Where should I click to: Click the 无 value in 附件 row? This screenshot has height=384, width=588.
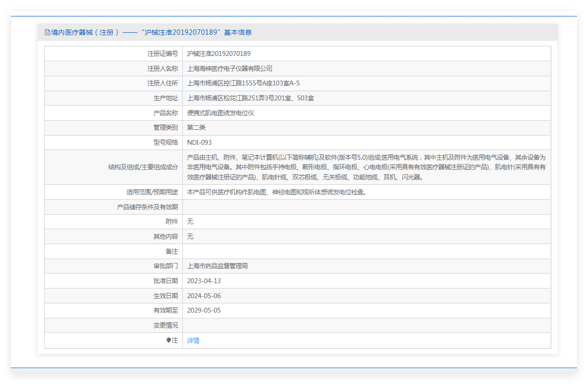point(190,221)
